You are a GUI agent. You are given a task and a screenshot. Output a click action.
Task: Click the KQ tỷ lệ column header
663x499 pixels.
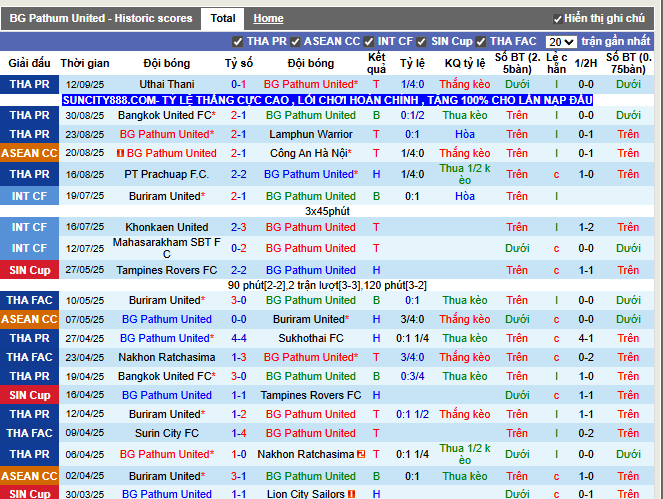pyautogui.click(x=465, y=63)
